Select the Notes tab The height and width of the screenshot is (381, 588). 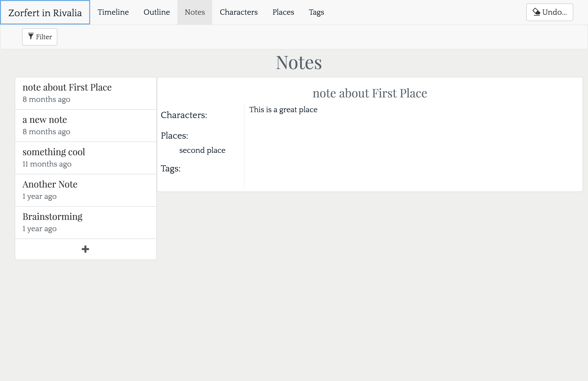tap(195, 12)
